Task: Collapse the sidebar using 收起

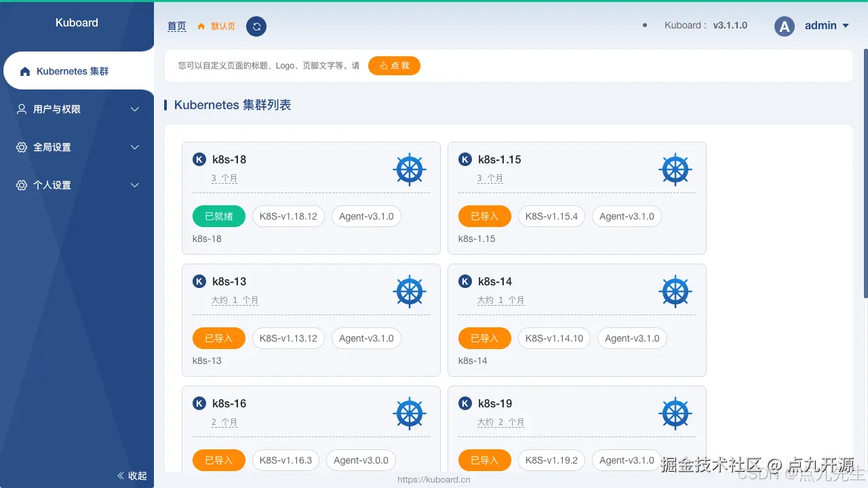Action: [x=131, y=475]
